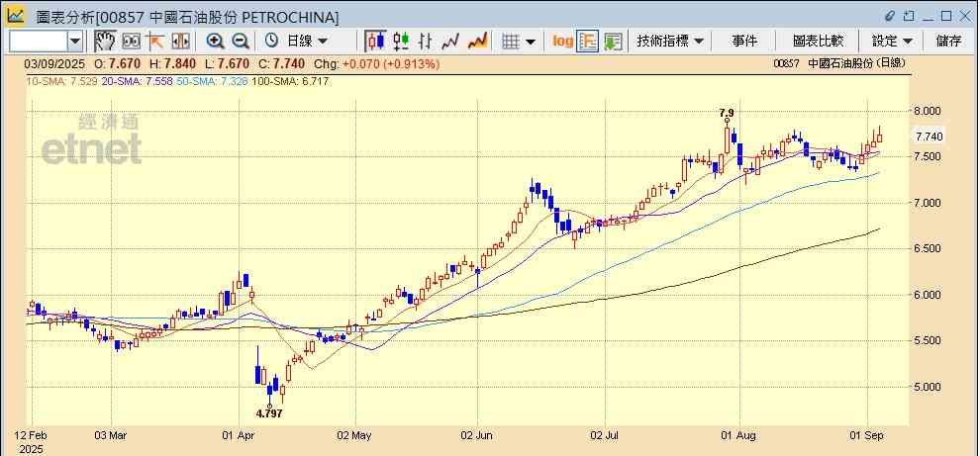Click the 5.000 price axis label

pos(928,387)
